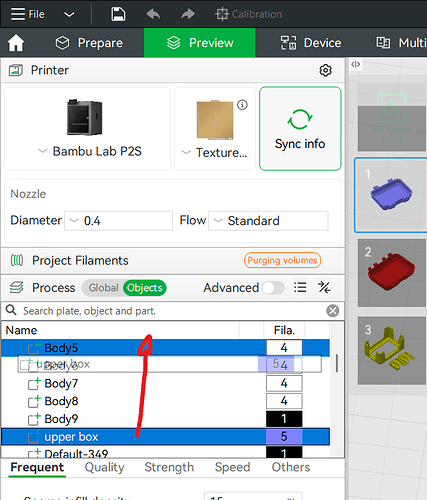
Task: Select Objects process scope
Action: pyautogui.click(x=145, y=288)
